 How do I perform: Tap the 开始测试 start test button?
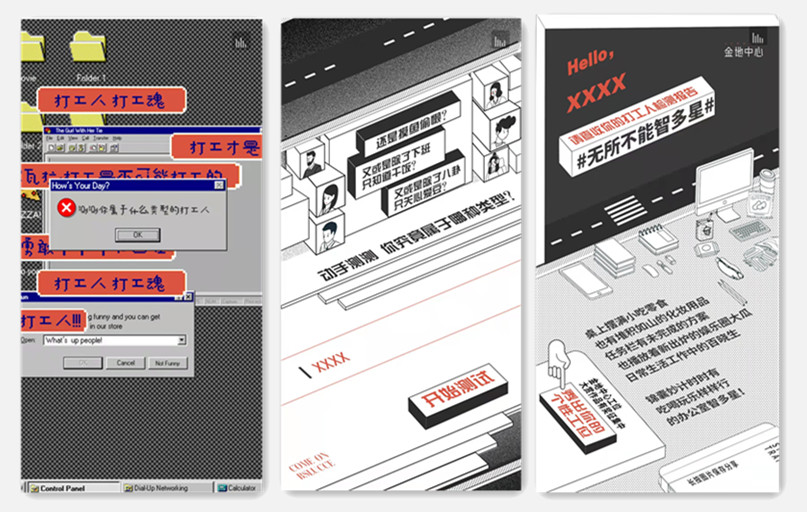click(x=458, y=395)
